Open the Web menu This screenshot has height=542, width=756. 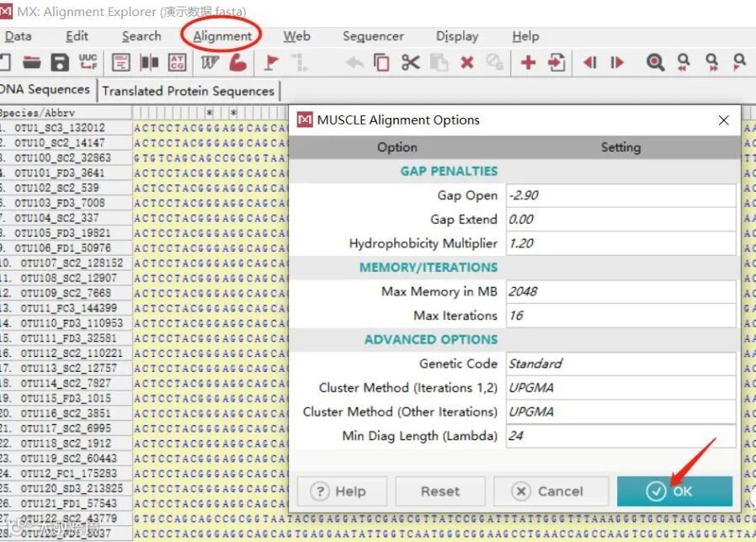point(296,36)
